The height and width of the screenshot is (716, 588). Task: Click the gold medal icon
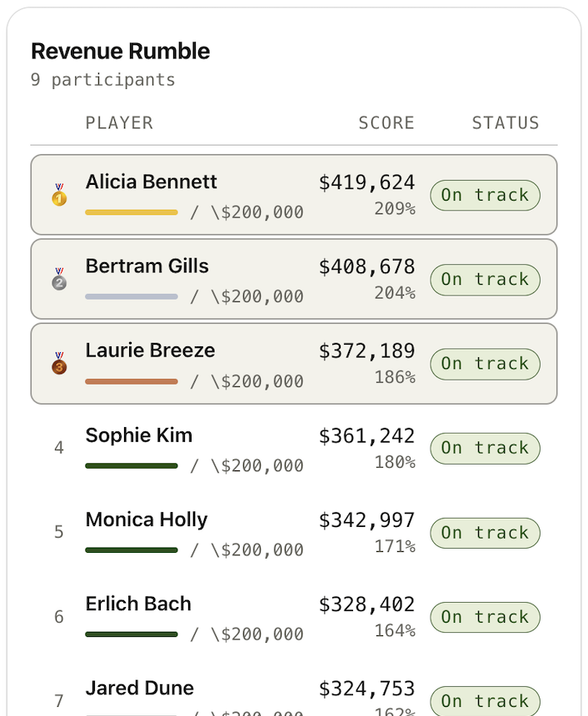[x=59, y=195]
